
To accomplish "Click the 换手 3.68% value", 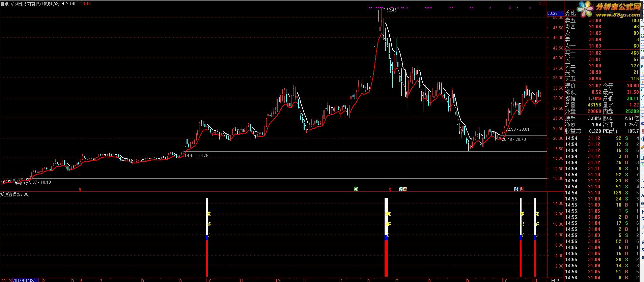I will tap(594, 119).
